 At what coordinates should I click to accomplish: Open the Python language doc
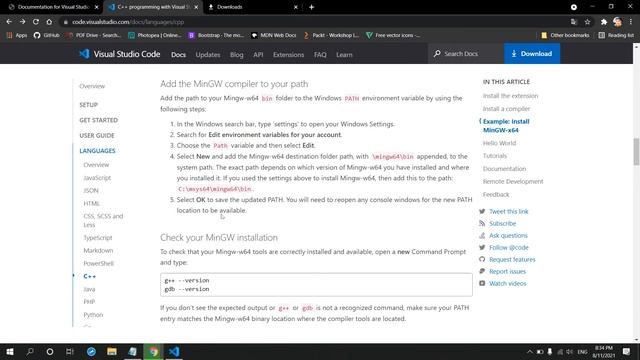point(93,315)
